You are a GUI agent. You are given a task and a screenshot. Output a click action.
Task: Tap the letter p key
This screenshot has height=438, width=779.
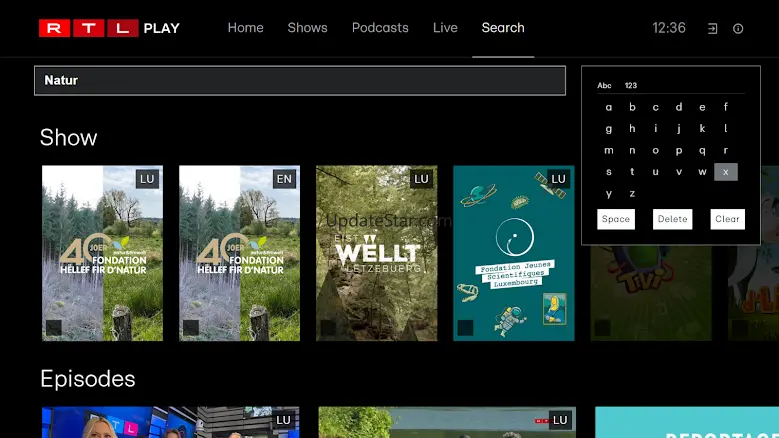click(x=679, y=150)
